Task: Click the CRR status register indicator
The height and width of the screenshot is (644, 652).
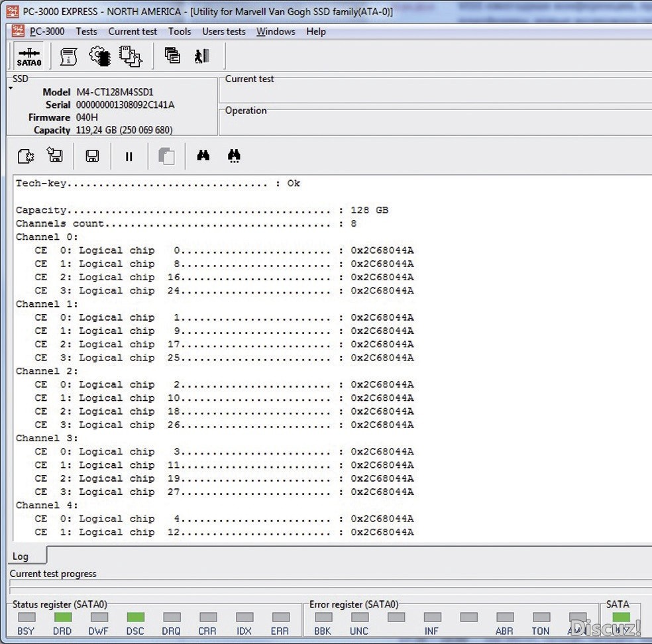Action: [208, 617]
